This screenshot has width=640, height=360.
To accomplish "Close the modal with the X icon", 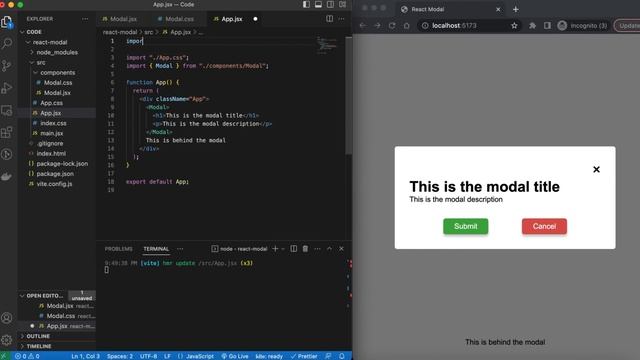I will (596, 169).
